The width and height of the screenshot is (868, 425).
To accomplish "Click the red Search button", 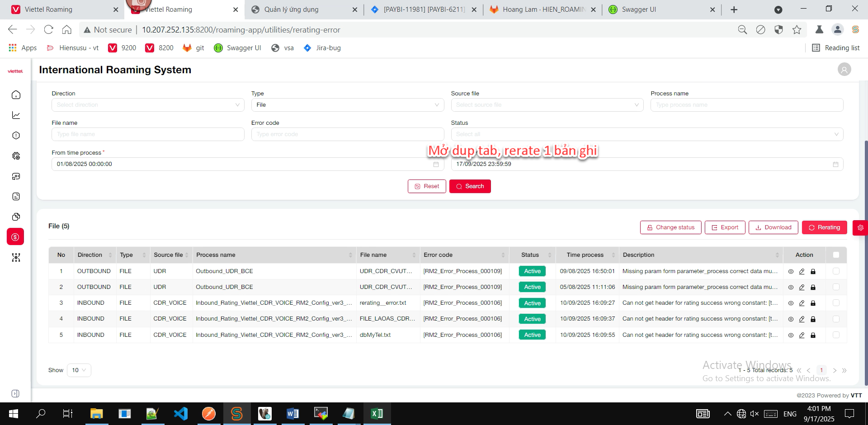I will click(x=470, y=186).
